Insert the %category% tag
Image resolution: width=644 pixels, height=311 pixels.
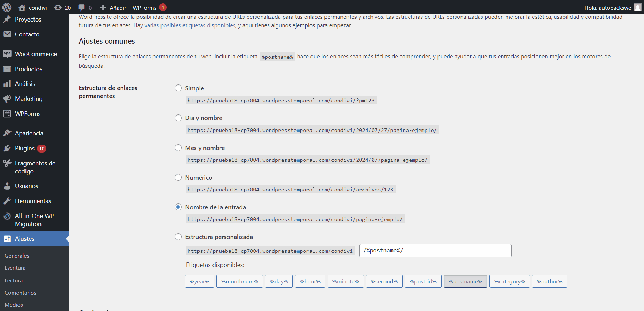pyautogui.click(x=509, y=281)
